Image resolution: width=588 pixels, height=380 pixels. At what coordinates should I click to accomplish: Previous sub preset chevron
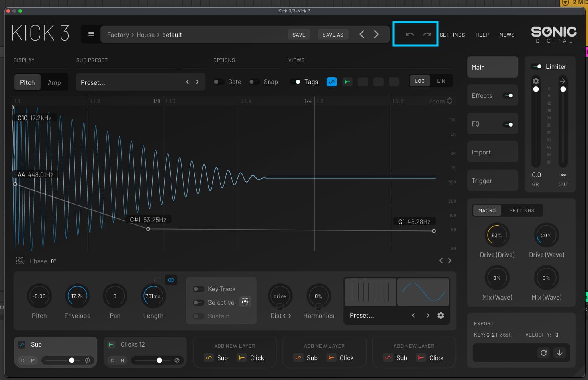coord(188,82)
